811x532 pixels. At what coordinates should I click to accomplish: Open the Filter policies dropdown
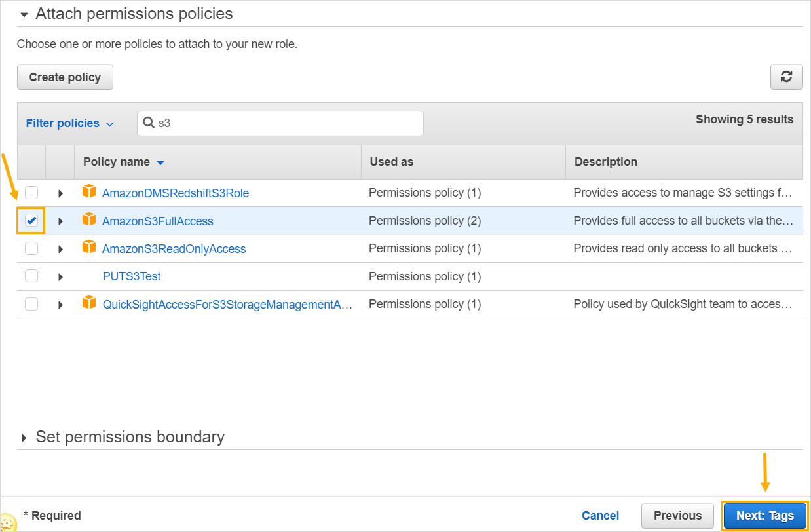(69, 123)
